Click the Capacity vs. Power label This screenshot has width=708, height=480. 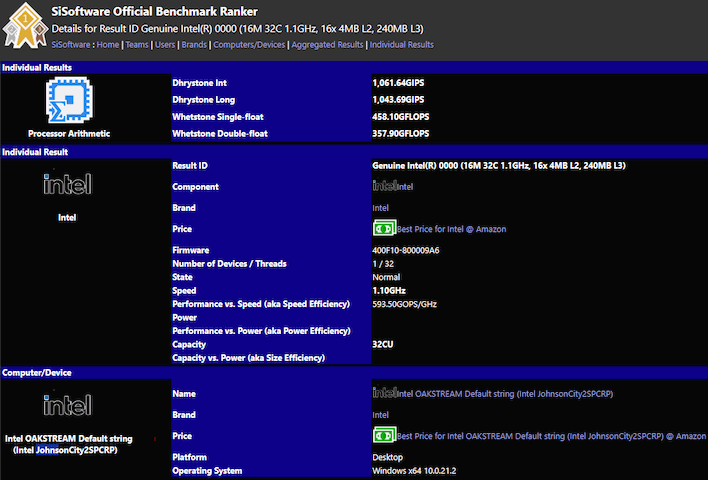click(248, 358)
